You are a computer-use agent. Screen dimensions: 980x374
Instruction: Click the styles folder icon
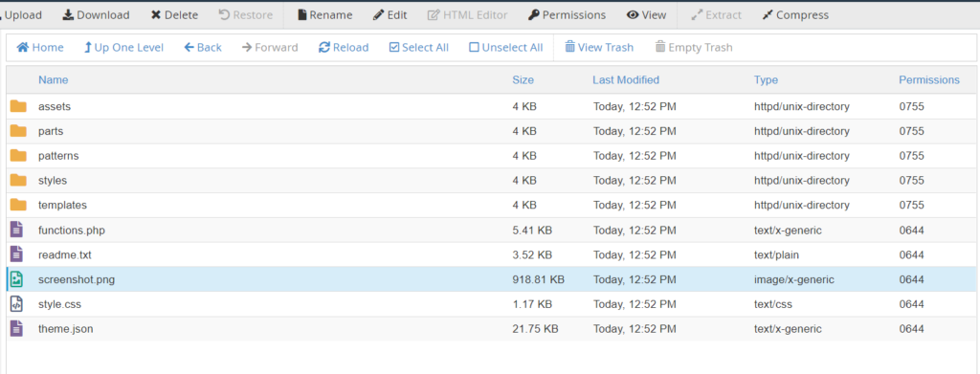(x=18, y=181)
